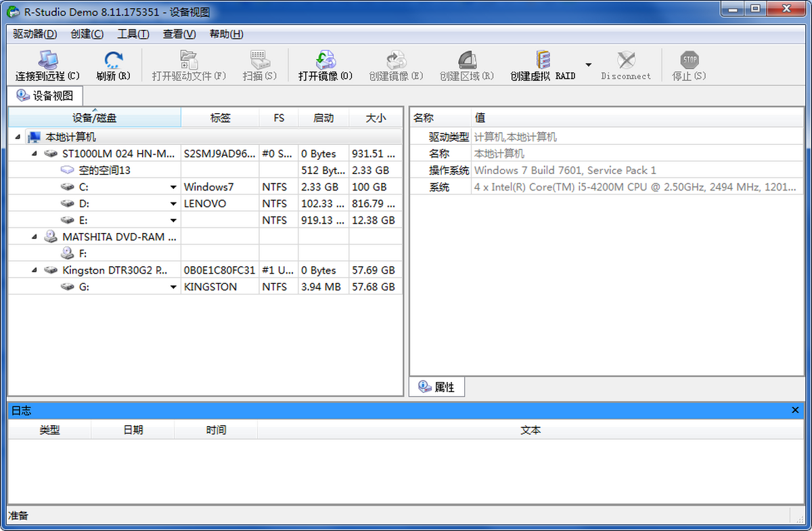Click the 本地计算机 computer icon
The height and width of the screenshot is (531, 812).
coord(34,137)
